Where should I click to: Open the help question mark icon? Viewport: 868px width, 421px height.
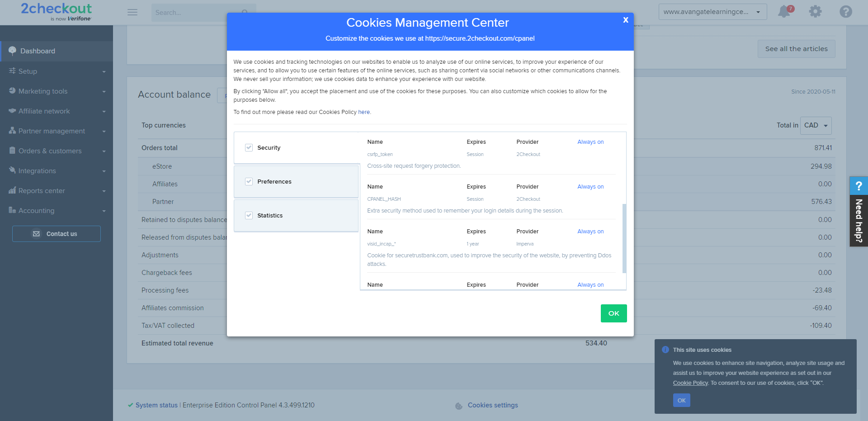point(846,12)
